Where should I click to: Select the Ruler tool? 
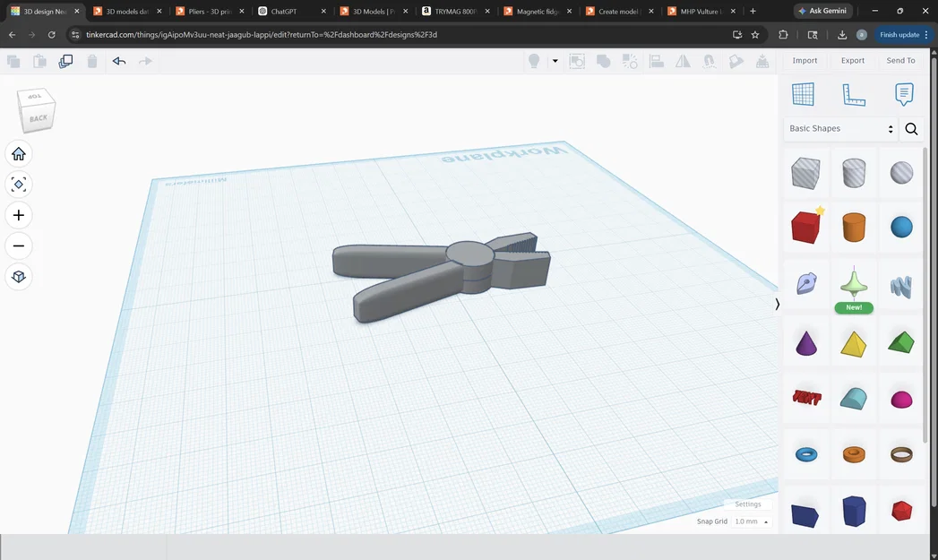click(x=852, y=93)
